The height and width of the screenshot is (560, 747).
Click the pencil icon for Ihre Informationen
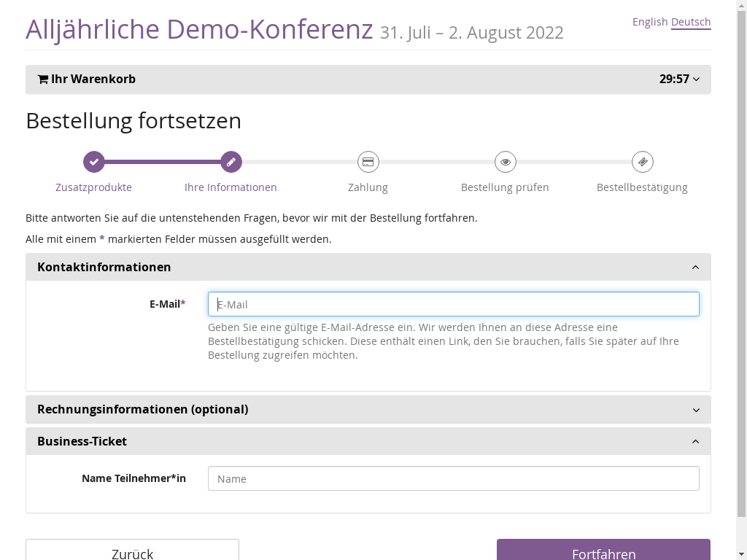[231, 162]
